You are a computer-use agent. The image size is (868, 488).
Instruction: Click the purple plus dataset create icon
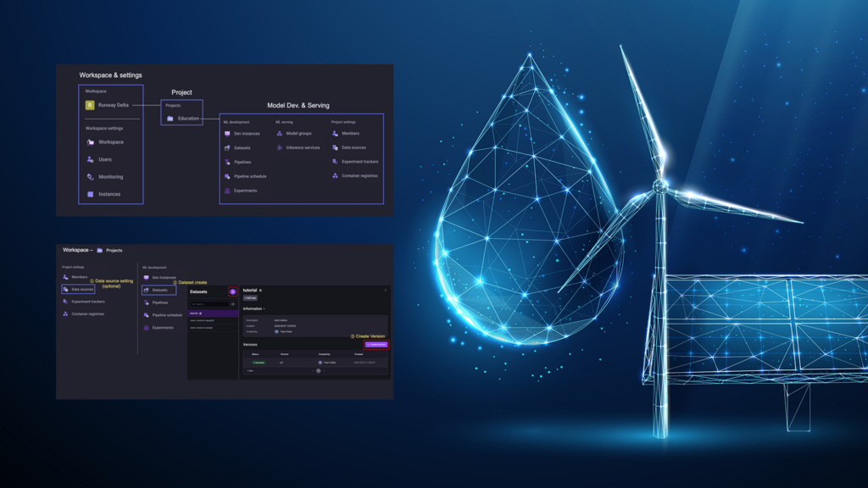click(232, 291)
